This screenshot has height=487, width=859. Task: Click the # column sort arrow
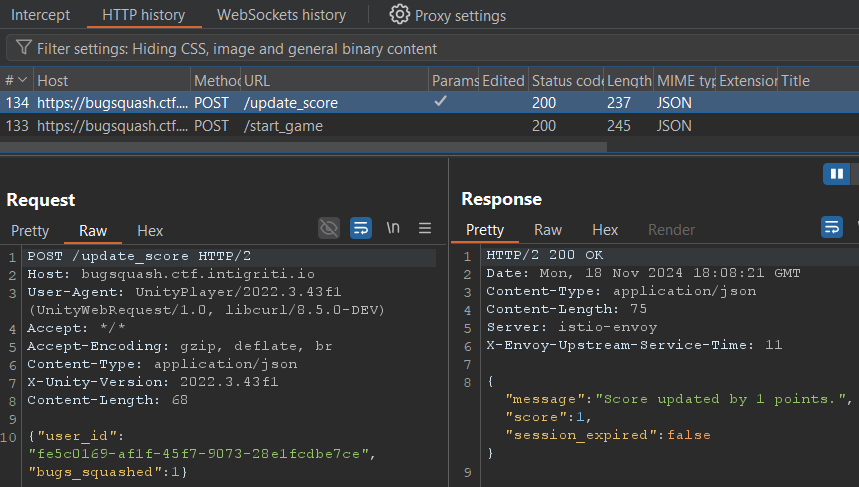(x=23, y=80)
